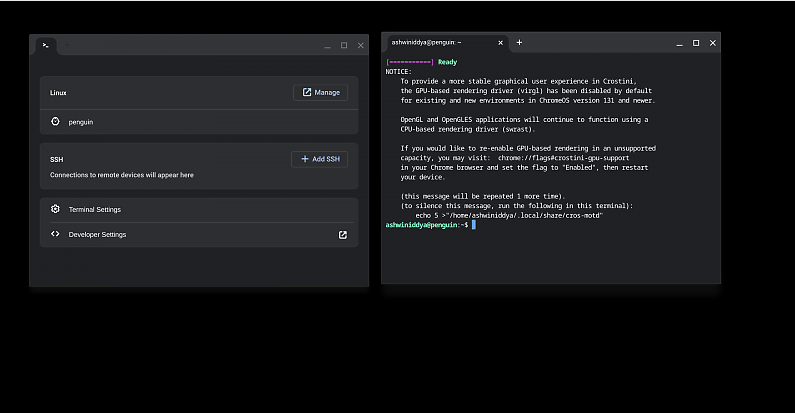Click the chrome://flags#crostini-gpu-support text

pyautogui.click(x=563, y=158)
